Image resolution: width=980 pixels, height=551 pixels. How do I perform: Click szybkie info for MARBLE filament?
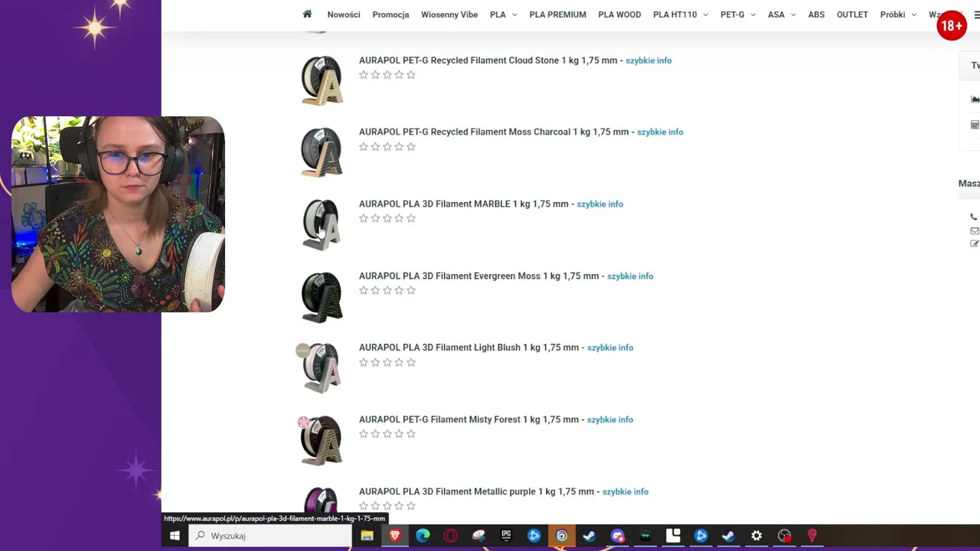(x=599, y=204)
